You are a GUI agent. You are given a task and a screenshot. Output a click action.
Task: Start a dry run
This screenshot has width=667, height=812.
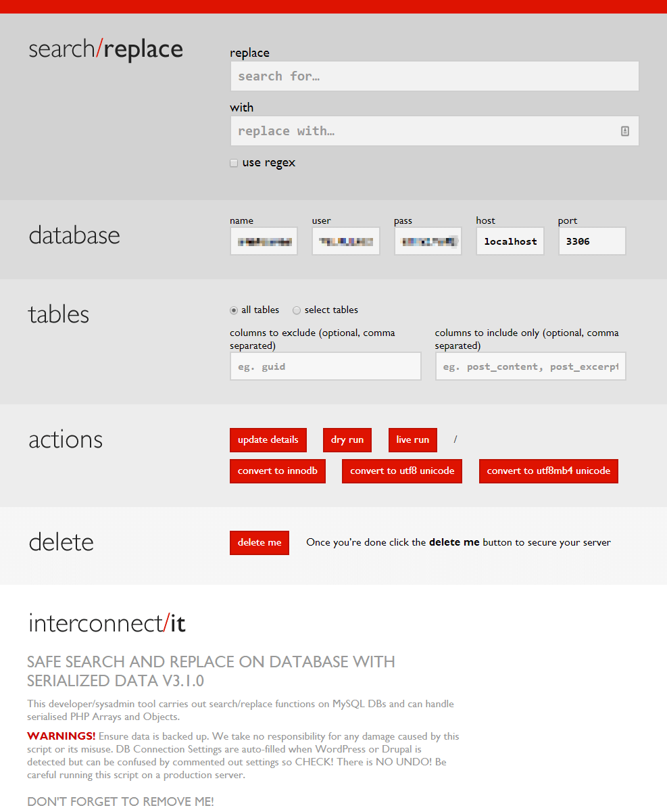[x=347, y=440]
